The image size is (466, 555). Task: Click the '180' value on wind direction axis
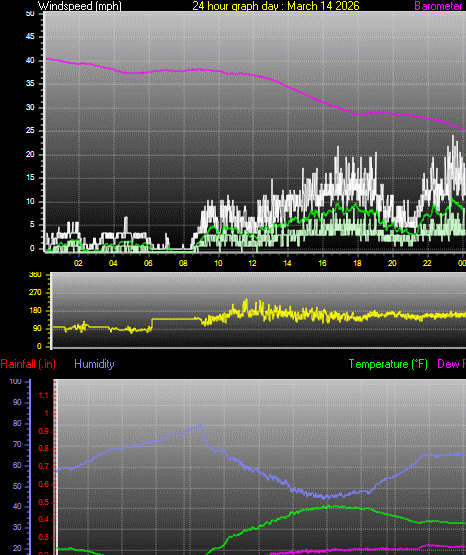point(35,310)
